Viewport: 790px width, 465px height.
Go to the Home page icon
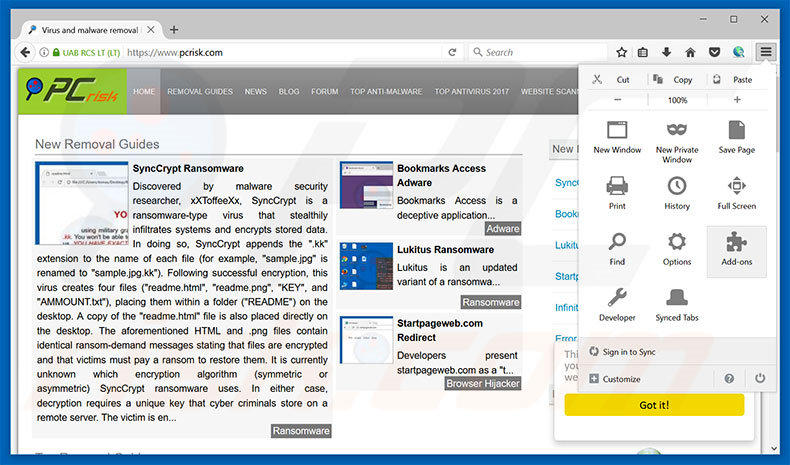tap(690, 52)
